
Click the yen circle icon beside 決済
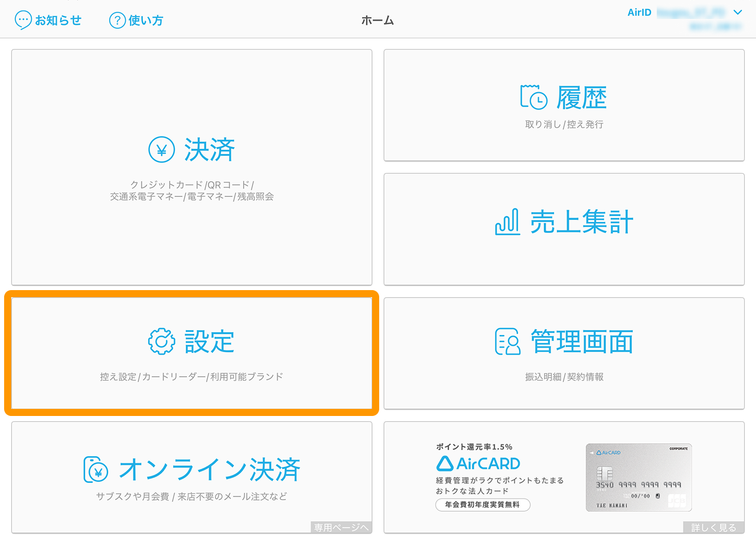click(161, 150)
